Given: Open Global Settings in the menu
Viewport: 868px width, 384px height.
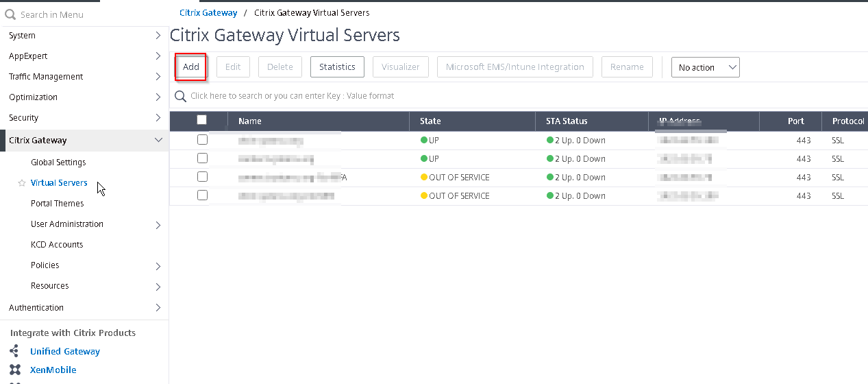Looking at the screenshot, I should (58, 163).
